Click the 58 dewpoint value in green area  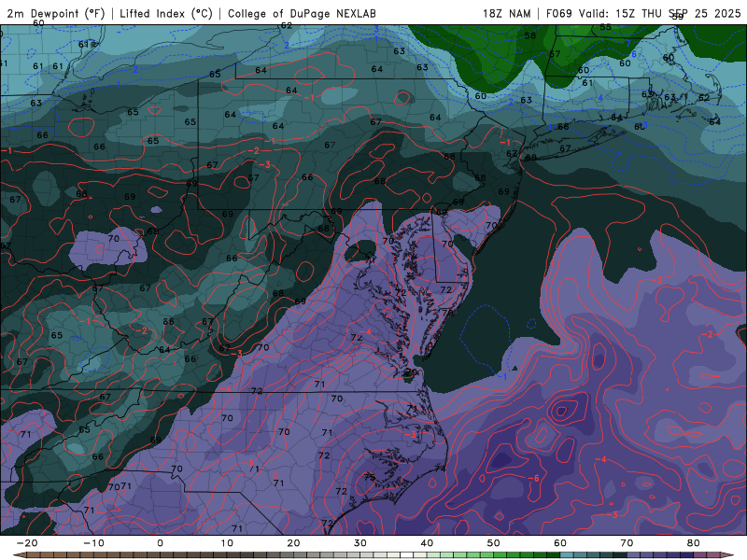pyautogui.click(x=529, y=35)
